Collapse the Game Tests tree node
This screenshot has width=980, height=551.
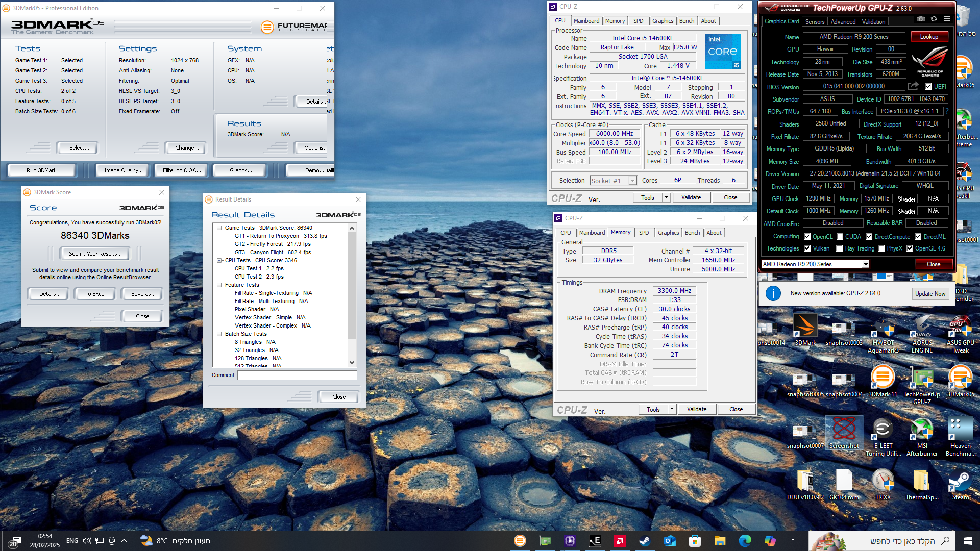point(219,228)
